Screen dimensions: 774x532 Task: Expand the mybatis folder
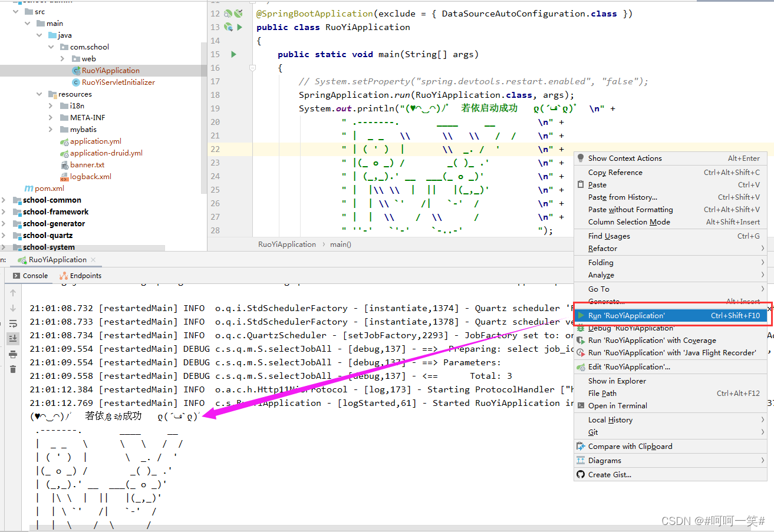point(51,130)
